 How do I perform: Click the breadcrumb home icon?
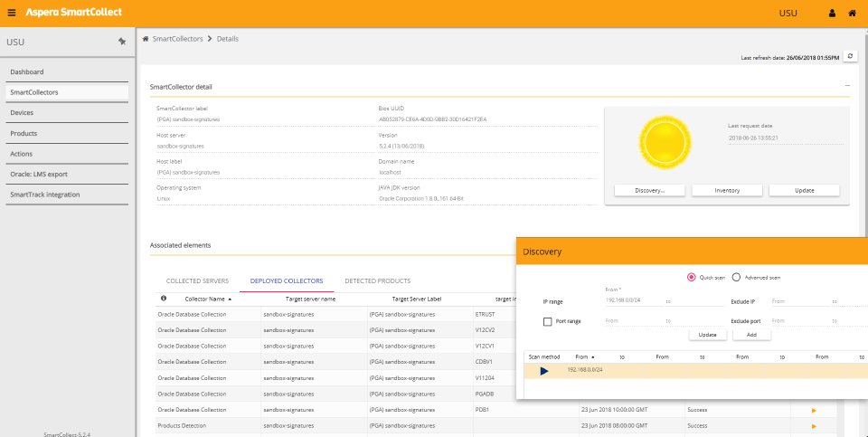coord(146,39)
